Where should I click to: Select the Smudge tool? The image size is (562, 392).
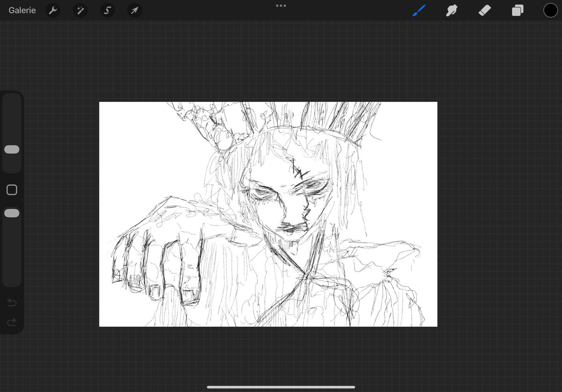coord(451,10)
